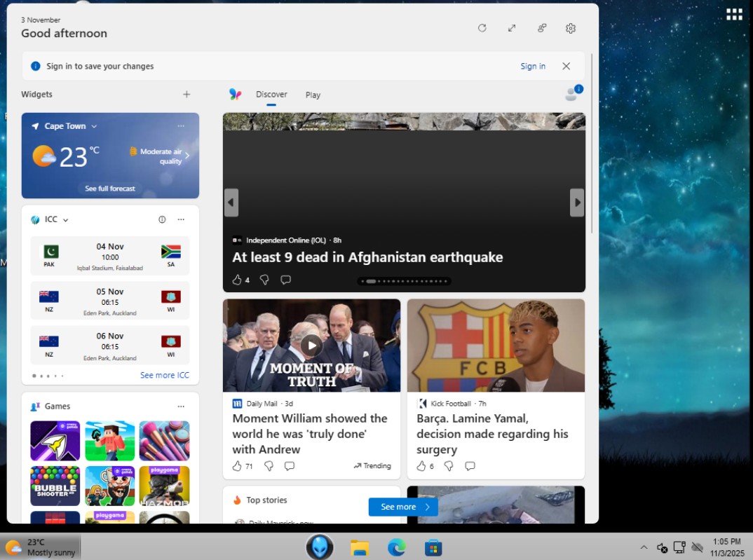Click the refresh feed icon
This screenshot has height=560, width=753.
(x=482, y=28)
